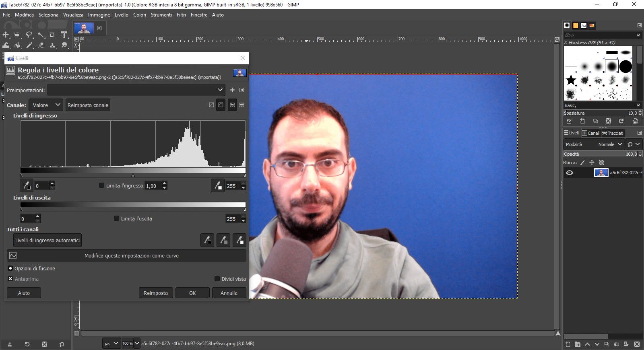This screenshot has width=644, height=350.
Task: Click the Annulla button
Action: coord(229,293)
